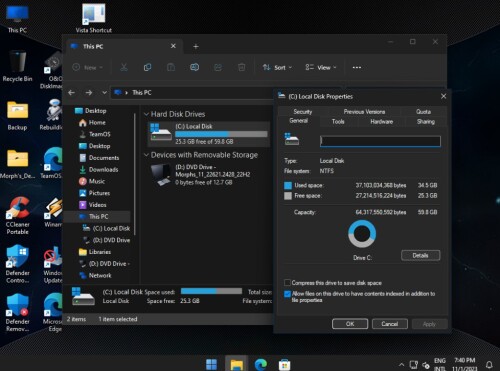Image resolution: width=500 pixels, height=371 pixels.
Task: Open the Windows Start button
Action: pos(211,364)
